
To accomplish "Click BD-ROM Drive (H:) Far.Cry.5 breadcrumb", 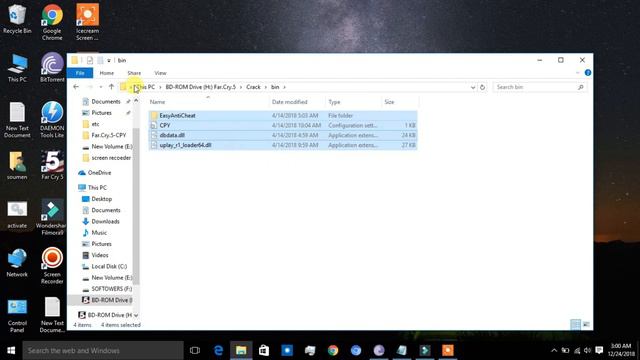I will point(200,87).
